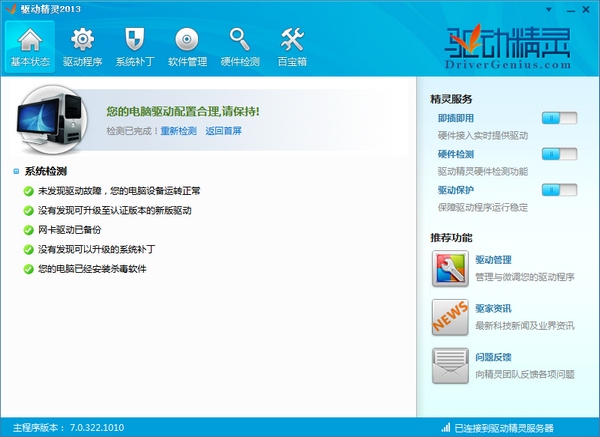Image resolution: width=600 pixels, height=437 pixels.
Task: Click description 驱动精灵硬件检测功能
Action: pos(483,171)
